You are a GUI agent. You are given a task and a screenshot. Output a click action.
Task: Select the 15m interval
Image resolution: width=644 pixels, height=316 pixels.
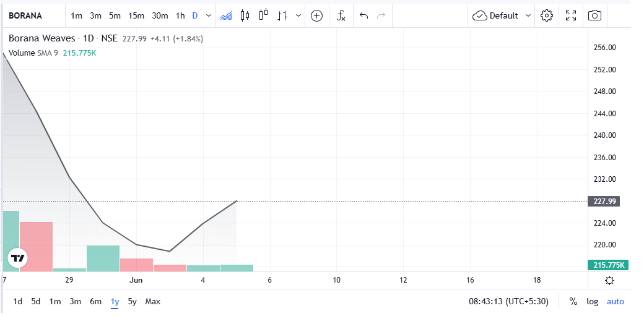point(136,15)
